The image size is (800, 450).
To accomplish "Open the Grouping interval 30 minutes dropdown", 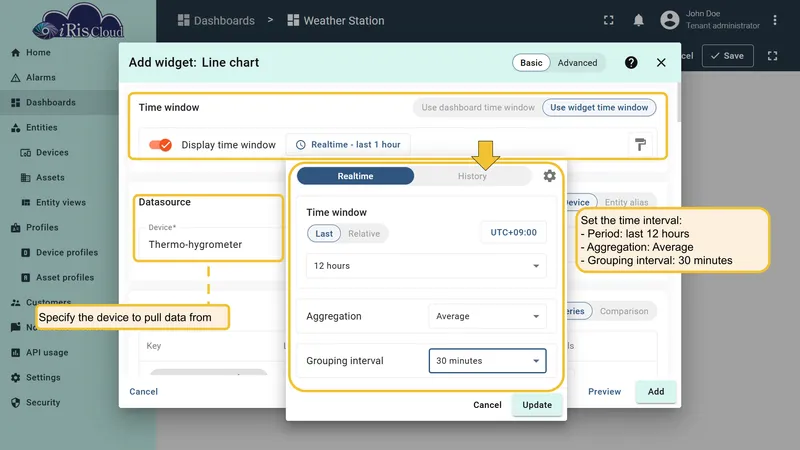I will tap(487, 361).
